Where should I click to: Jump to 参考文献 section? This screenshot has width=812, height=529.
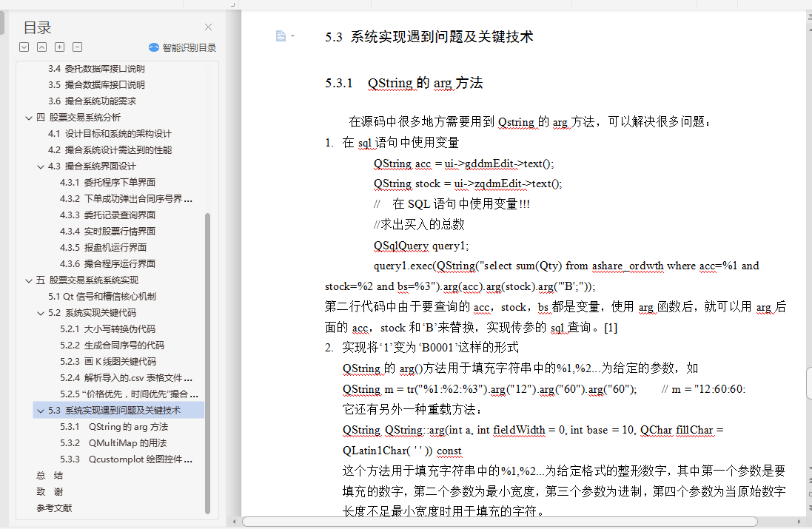[x=54, y=508]
